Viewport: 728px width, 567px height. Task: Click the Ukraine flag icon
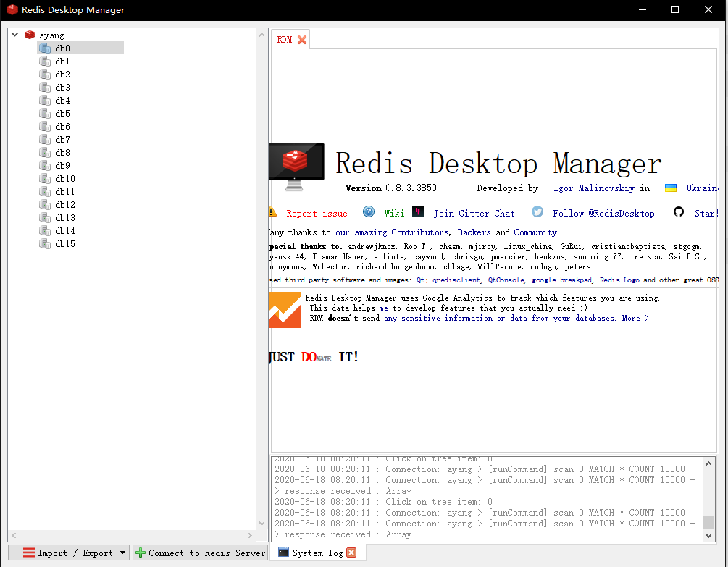pyautogui.click(x=670, y=188)
